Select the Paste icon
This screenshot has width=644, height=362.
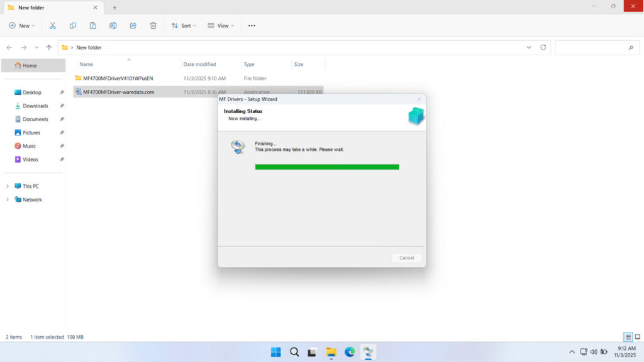[92, 25]
